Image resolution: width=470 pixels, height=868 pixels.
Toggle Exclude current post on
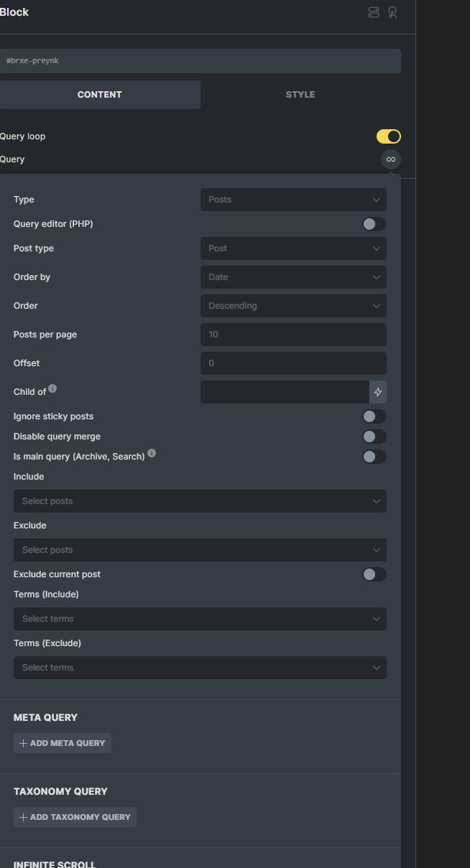click(x=374, y=574)
